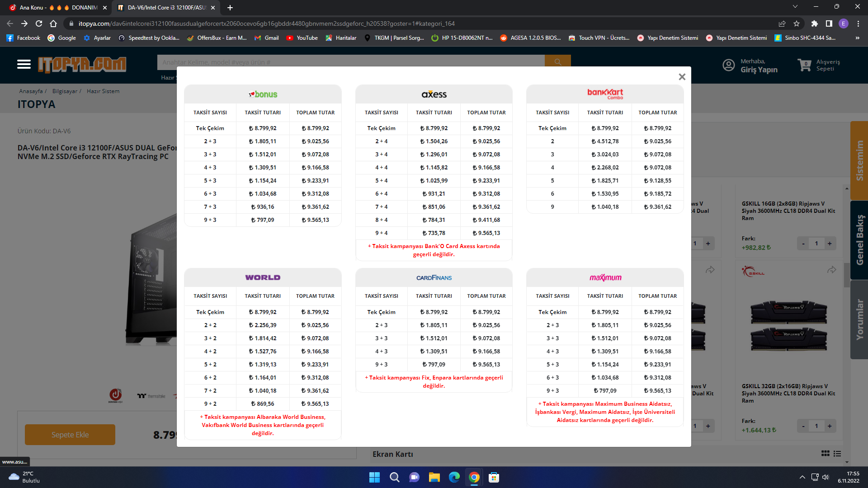Open the user account icon
The image size is (868, 488).
(729, 65)
